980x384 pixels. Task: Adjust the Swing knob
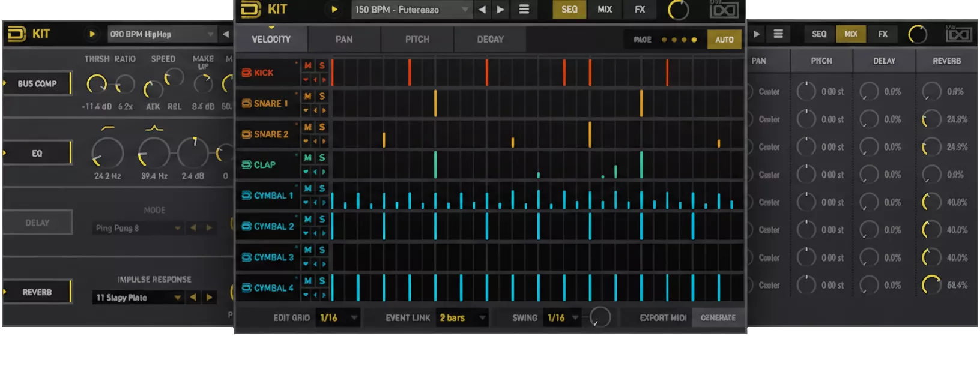(599, 317)
